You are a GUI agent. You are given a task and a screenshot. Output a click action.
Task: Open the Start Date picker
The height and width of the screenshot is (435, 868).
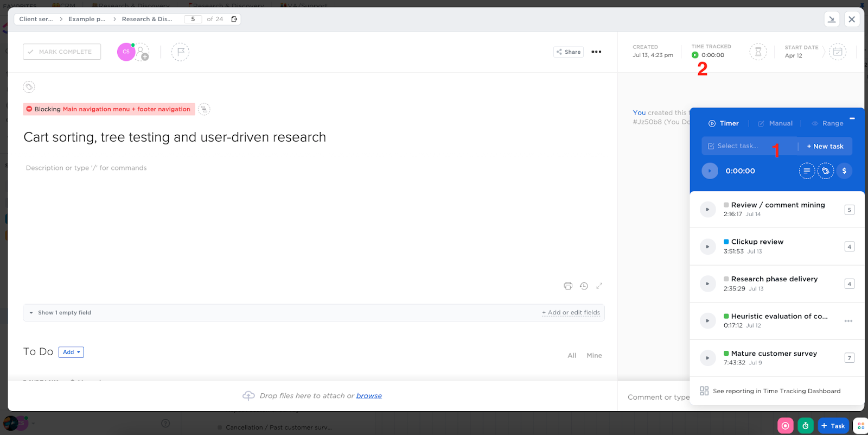(802, 52)
